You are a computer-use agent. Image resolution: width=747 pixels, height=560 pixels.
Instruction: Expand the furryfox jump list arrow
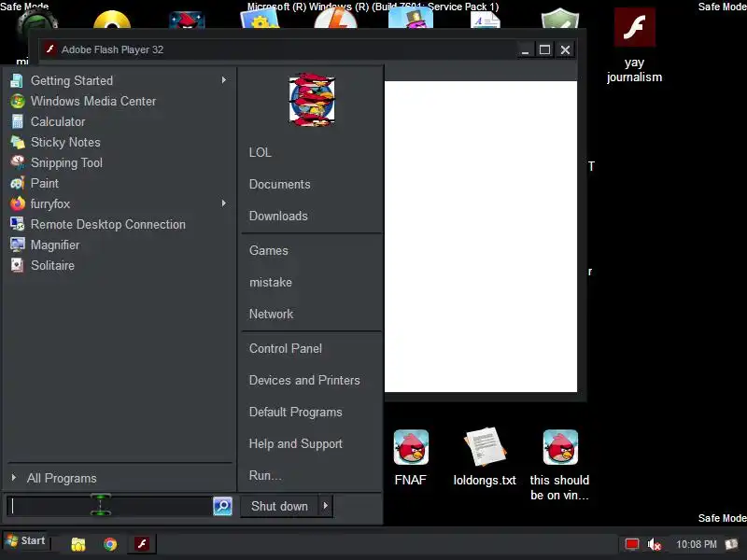[x=224, y=203]
